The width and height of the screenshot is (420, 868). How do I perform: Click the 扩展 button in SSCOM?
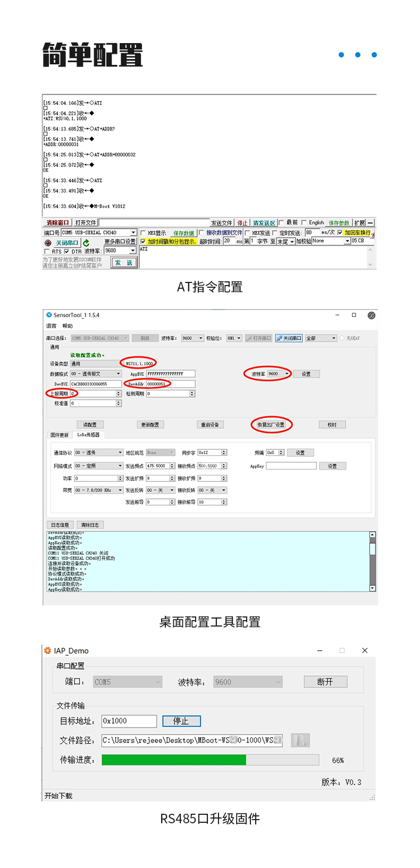(x=360, y=223)
